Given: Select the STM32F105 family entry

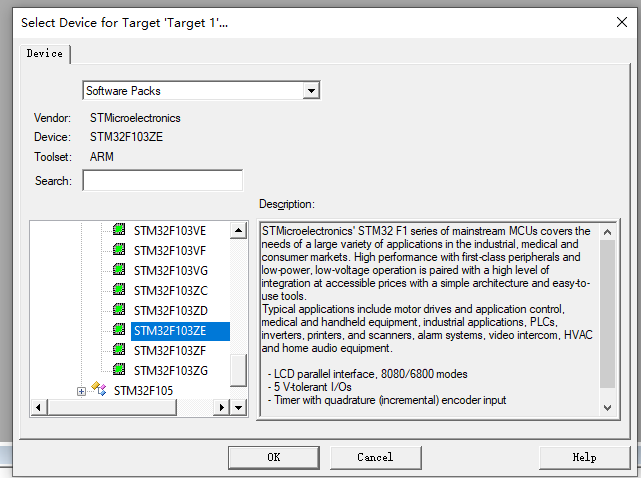Looking at the screenshot, I should point(143,391).
